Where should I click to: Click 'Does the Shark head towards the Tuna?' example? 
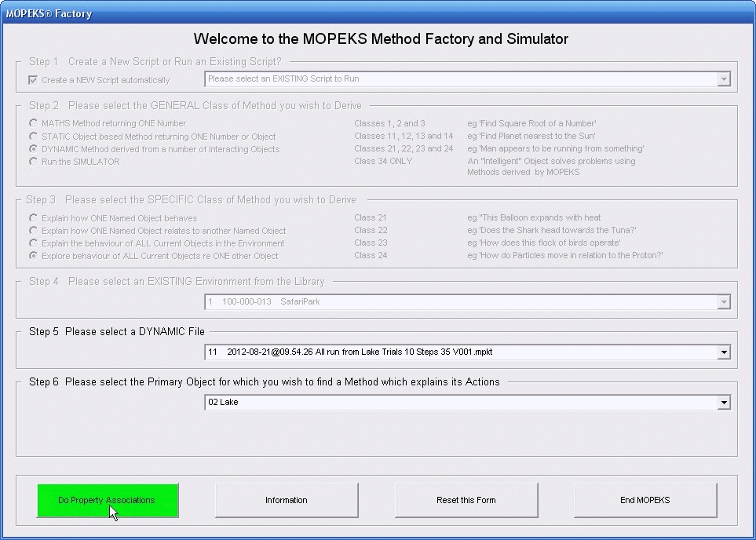[552, 230]
